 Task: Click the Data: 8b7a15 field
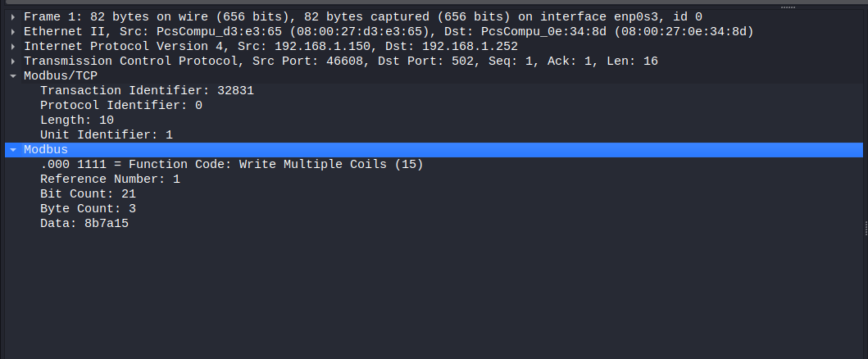84,223
